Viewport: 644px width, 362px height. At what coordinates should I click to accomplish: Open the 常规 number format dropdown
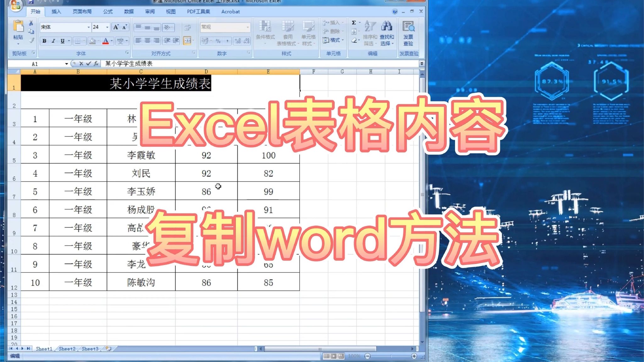pos(247,27)
